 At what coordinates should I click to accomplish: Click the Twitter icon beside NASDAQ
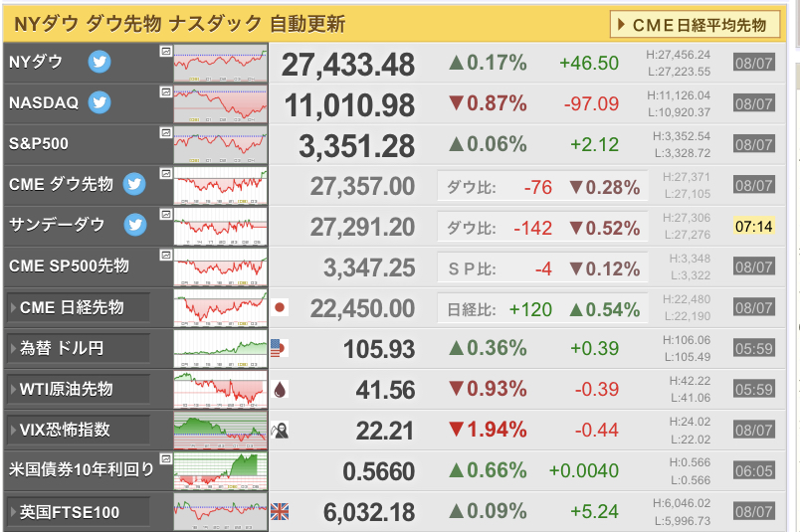coord(100,102)
